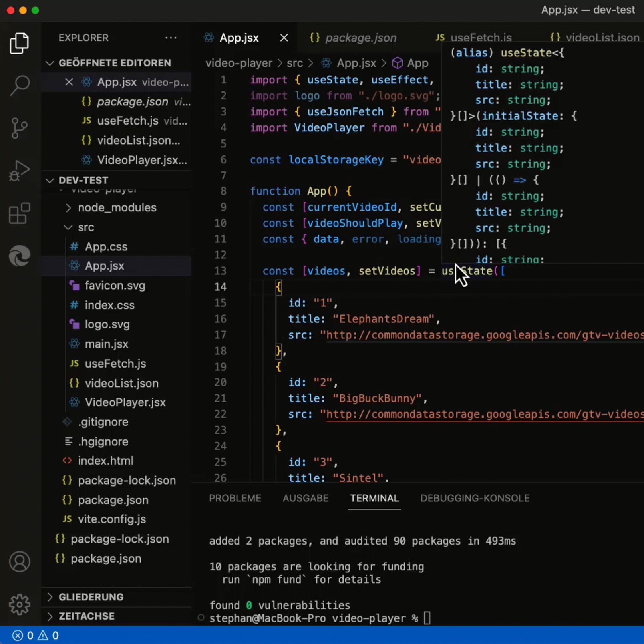Open the Accounts menu icon
The width and height of the screenshot is (644, 644).
point(19,562)
